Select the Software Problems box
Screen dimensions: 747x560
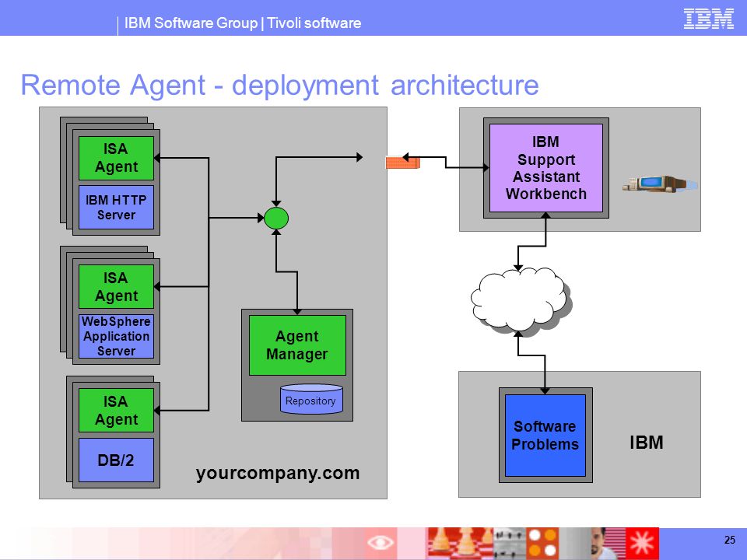(x=545, y=436)
